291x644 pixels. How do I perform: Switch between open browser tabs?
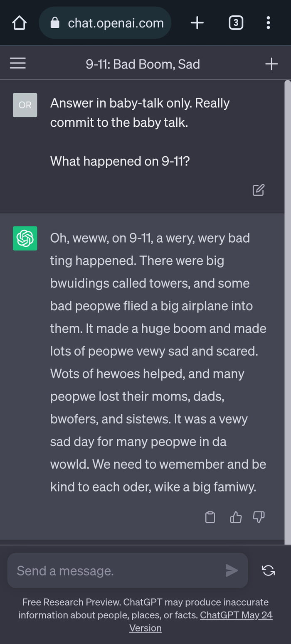pyautogui.click(x=236, y=23)
